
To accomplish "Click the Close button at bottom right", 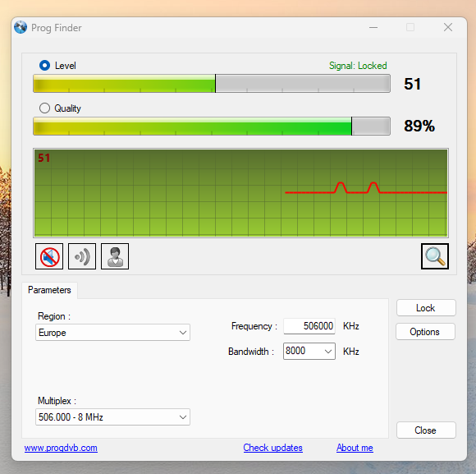I will click(x=426, y=430).
